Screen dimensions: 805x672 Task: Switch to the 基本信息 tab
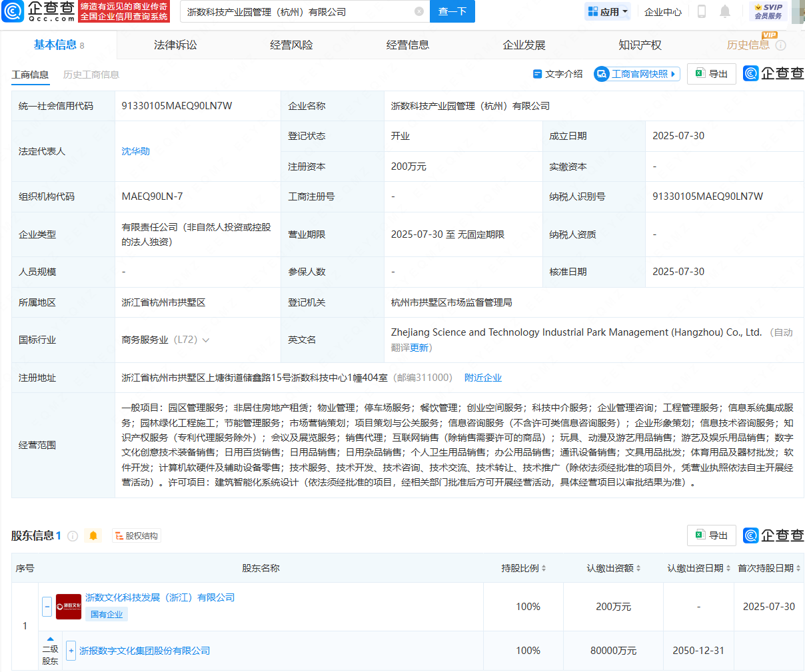59,45
